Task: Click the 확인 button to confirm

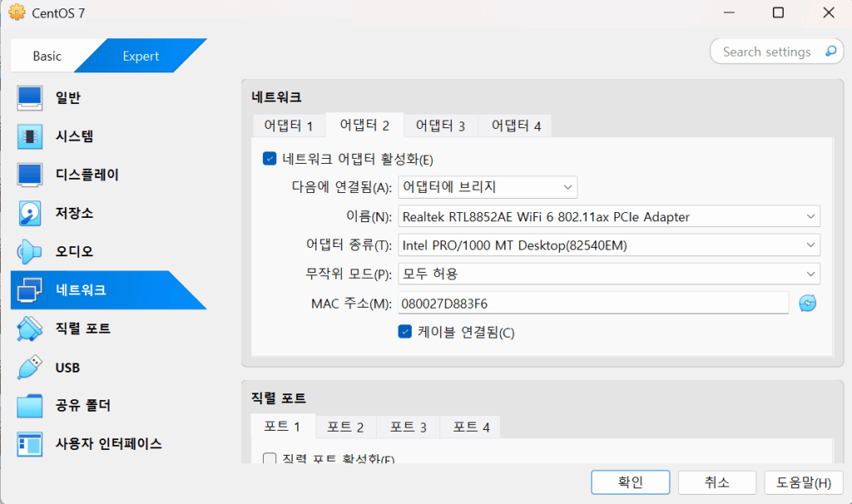Action: (630, 482)
